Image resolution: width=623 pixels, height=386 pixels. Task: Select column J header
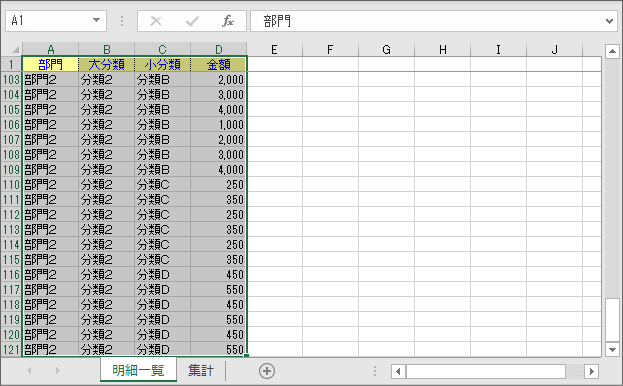click(x=554, y=50)
